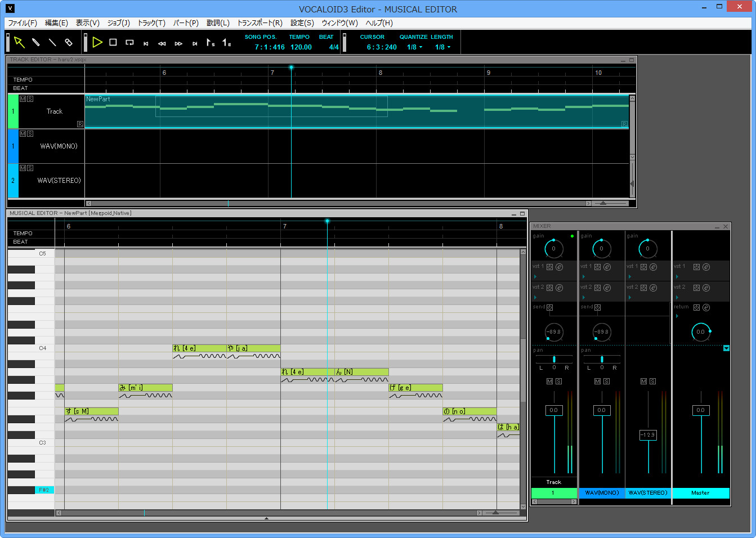Stop playback with the square Stop button
Viewport: 756px width, 538px height.
tap(113, 42)
